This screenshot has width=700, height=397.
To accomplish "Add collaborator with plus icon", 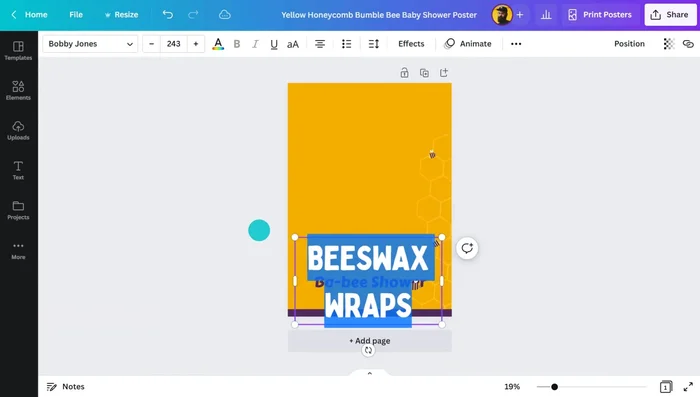I will 520,15.
